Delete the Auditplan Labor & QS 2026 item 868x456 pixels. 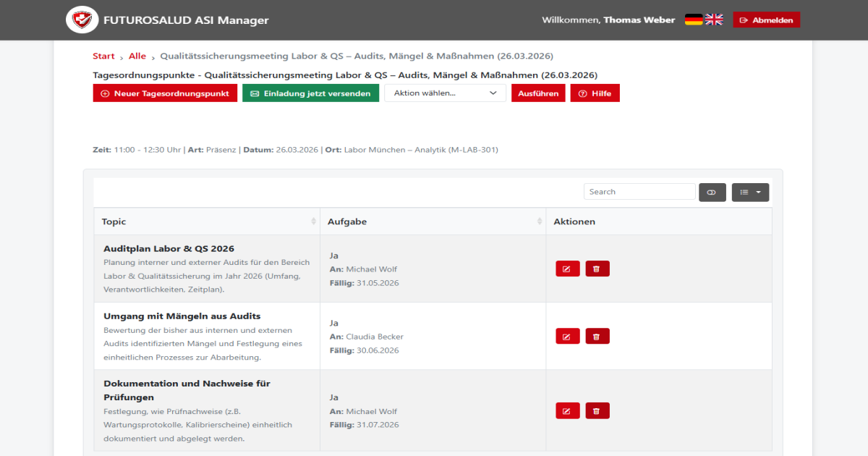(x=597, y=269)
